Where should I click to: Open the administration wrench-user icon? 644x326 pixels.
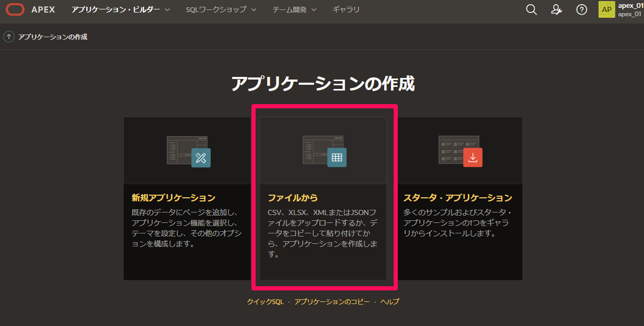coord(557,9)
